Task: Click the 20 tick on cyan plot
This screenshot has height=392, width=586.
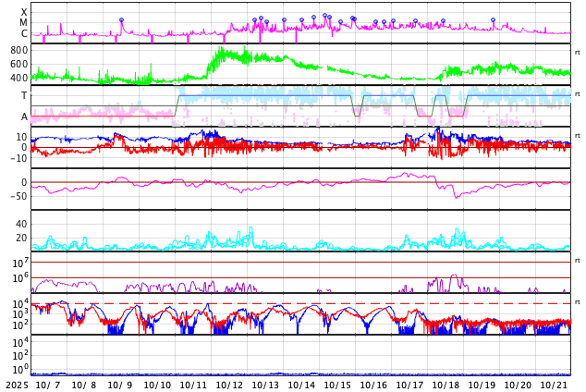Action: 21,238
